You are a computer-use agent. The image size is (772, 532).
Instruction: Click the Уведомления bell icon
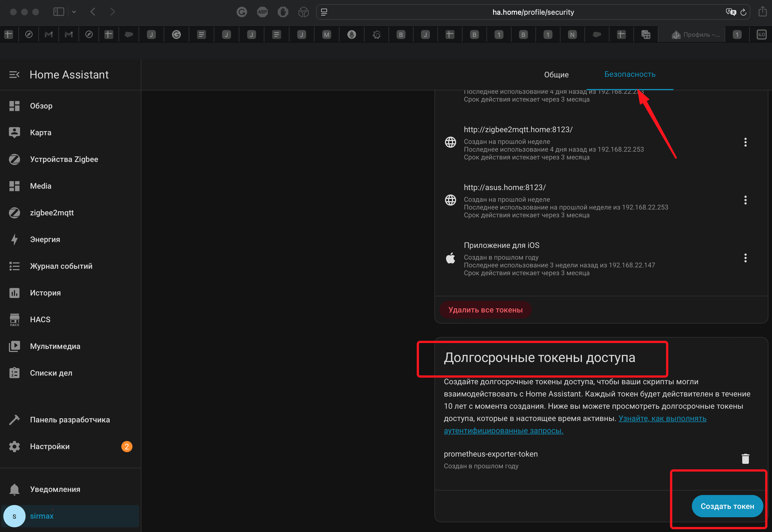click(14, 489)
